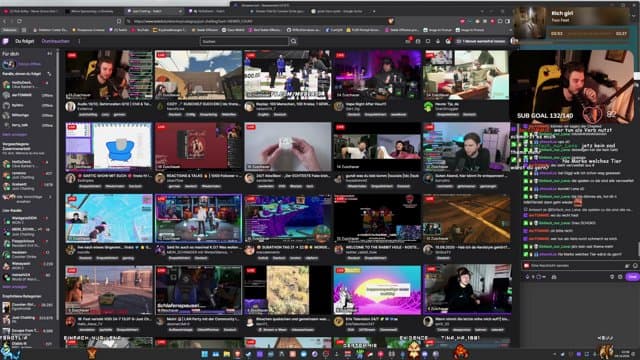Open the purple-lit room stream thumbnail

click(x=377, y=75)
